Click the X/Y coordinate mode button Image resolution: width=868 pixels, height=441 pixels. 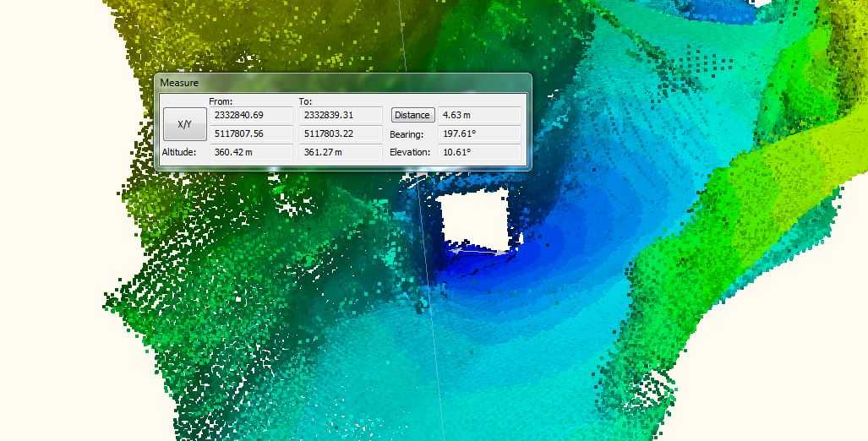tap(185, 124)
